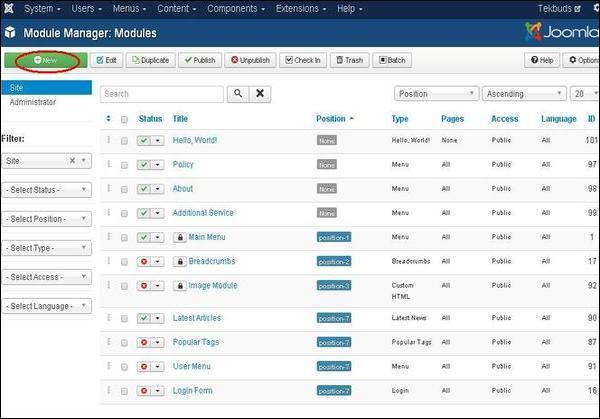
Task: Open the Select Language dropdown
Action: (47, 306)
